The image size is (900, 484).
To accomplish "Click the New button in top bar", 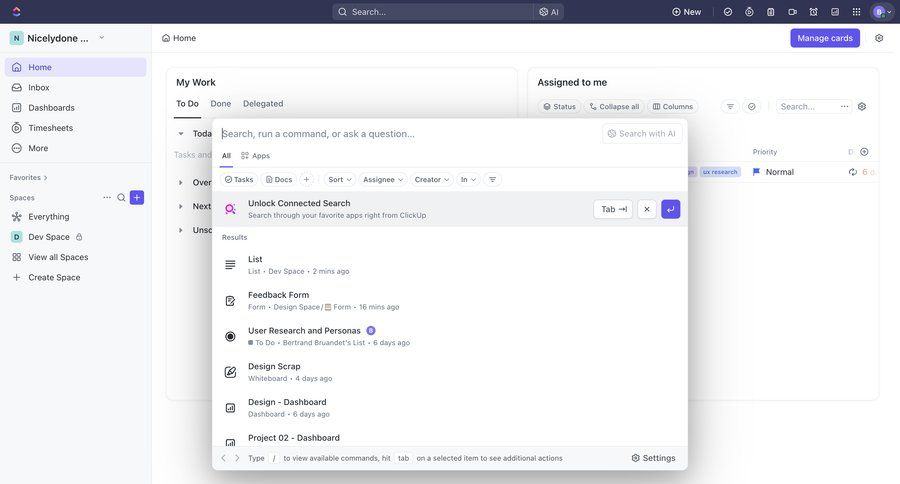I will click(686, 11).
